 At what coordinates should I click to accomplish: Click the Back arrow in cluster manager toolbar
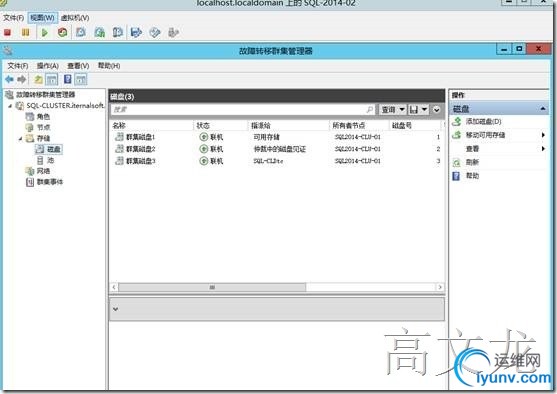(9, 80)
